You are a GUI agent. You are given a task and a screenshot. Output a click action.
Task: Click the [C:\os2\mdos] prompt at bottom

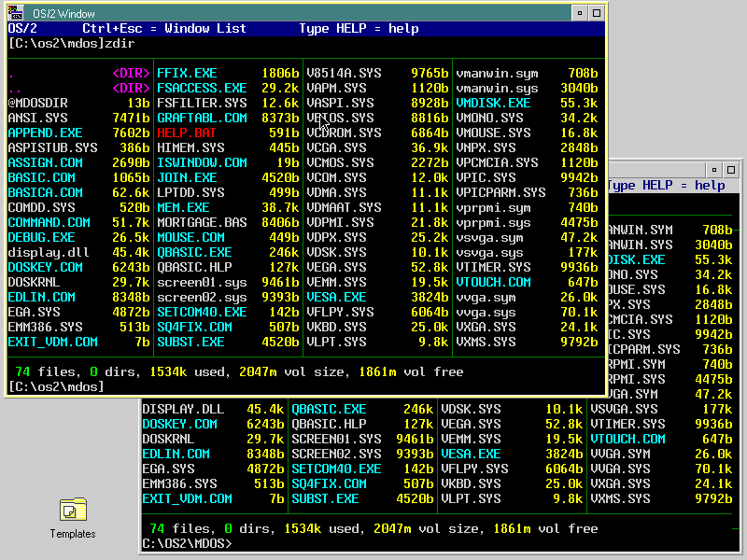(56, 386)
